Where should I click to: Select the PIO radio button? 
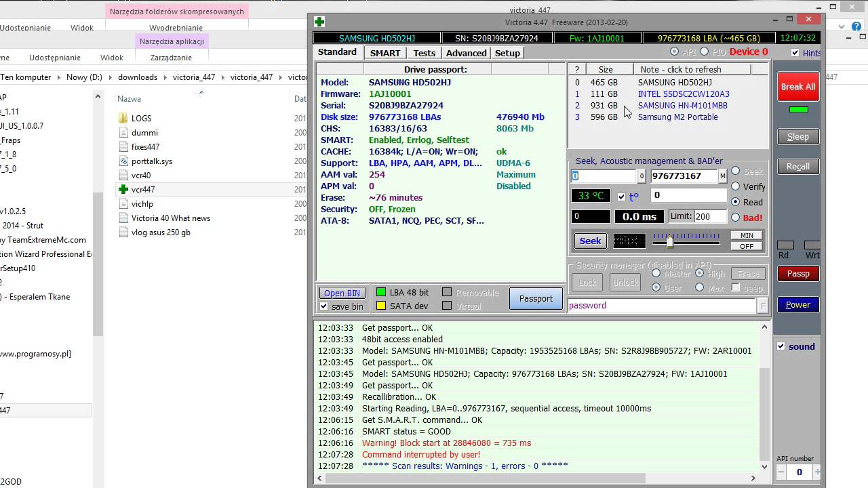tap(704, 52)
